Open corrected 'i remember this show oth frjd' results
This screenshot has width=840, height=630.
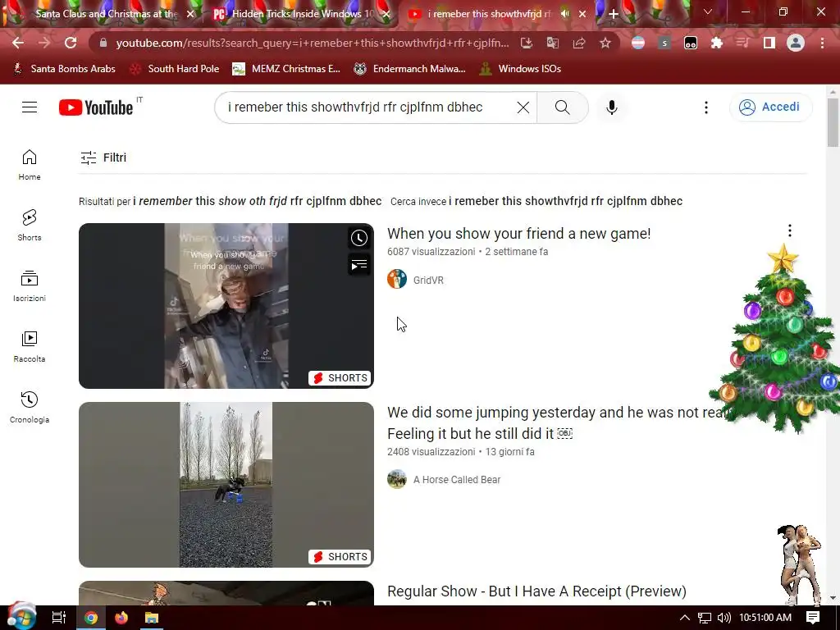coord(257,202)
